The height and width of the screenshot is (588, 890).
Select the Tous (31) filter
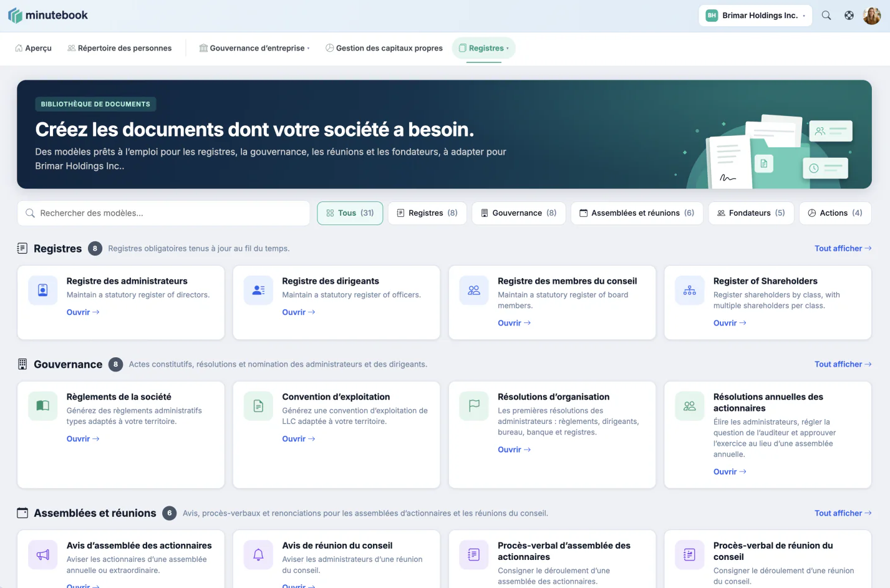coord(350,213)
